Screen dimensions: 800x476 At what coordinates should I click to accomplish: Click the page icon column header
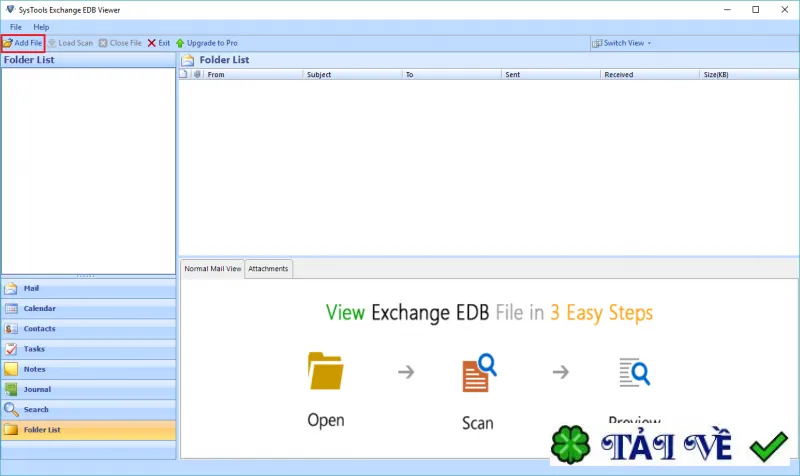tap(184, 74)
